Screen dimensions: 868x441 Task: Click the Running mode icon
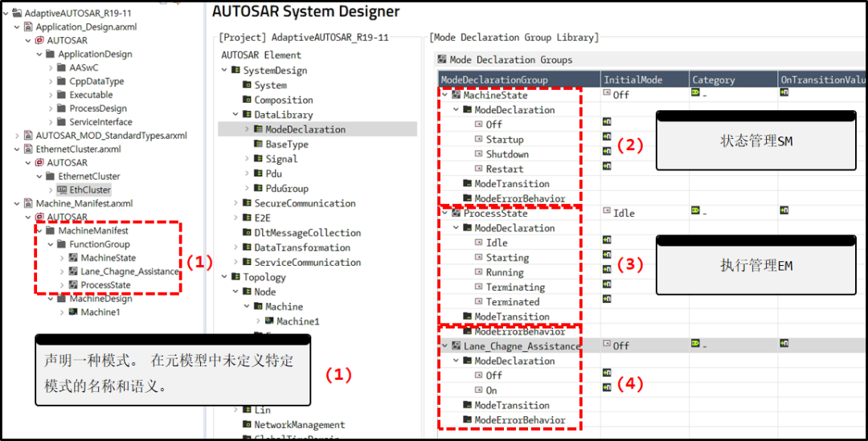[x=479, y=272]
